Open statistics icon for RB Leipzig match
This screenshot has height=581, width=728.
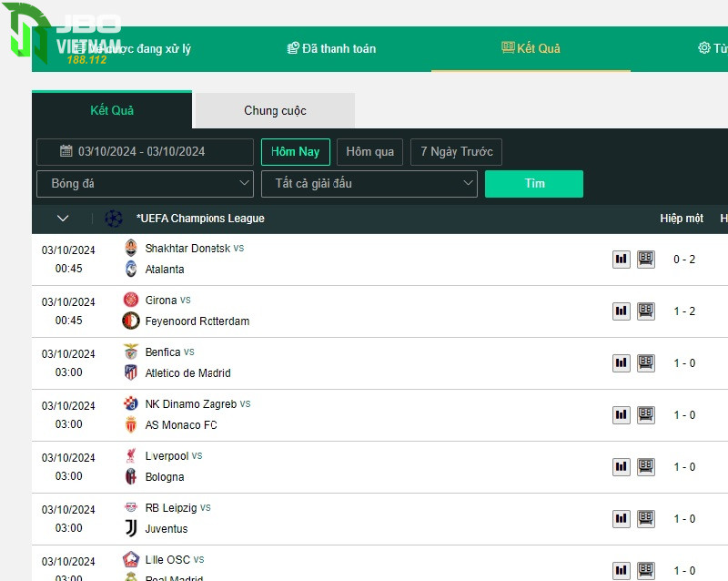coord(622,519)
